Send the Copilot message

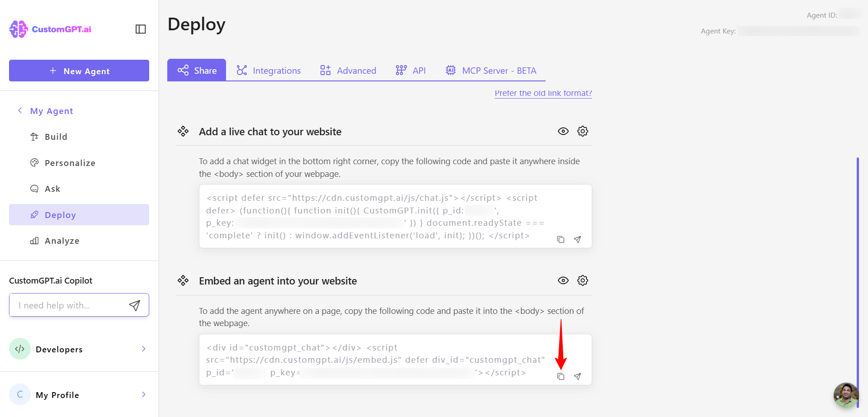135,305
